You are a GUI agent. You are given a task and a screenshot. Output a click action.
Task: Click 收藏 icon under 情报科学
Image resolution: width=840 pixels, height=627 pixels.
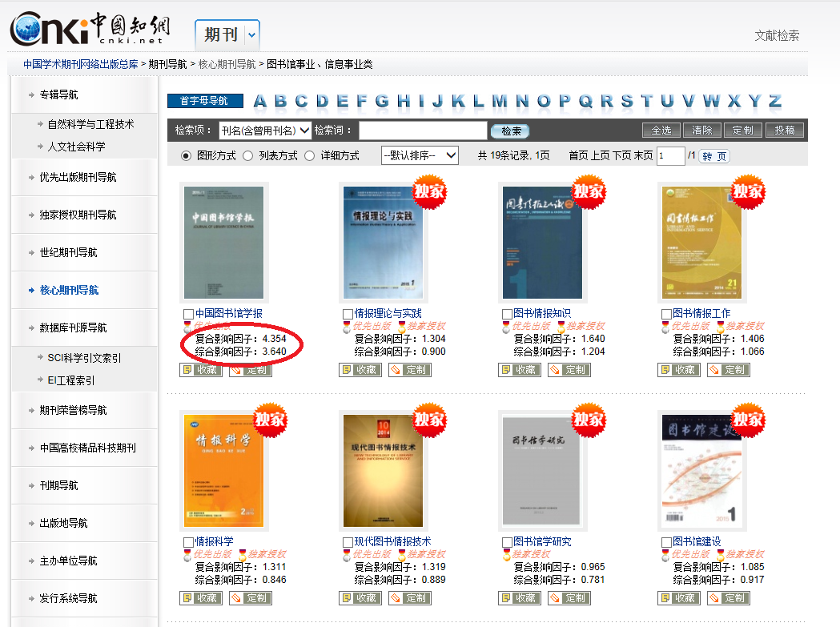click(187, 598)
